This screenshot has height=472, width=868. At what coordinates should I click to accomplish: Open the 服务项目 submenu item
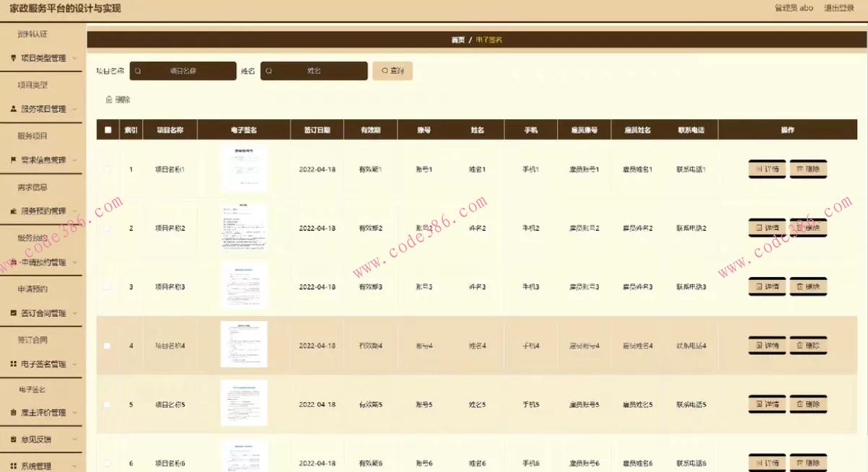pos(32,136)
